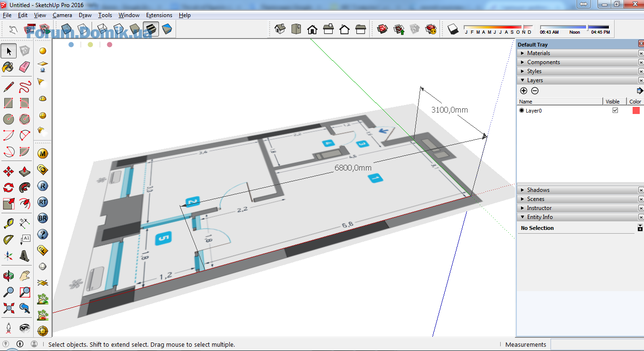This screenshot has height=351, width=644.
Task: Choose the Zoom magnifier tool
Action: [x=9, y=292]
